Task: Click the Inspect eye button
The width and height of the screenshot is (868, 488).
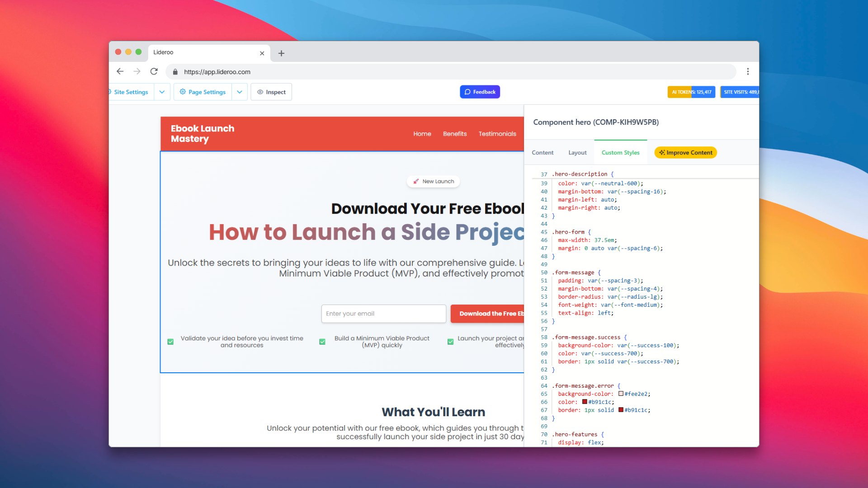Action: (x=271, y=92)
